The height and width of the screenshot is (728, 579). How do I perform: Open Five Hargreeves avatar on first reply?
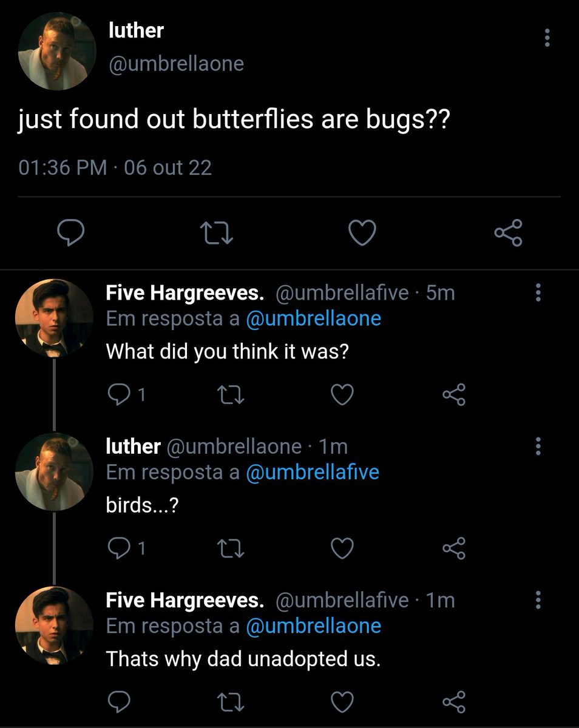pos(54,317)
